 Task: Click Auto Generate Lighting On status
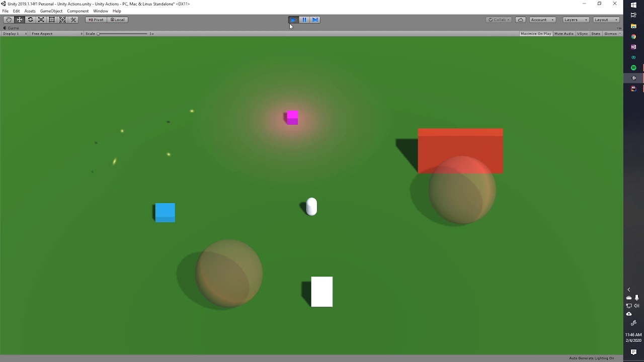(x=592, y=358)
